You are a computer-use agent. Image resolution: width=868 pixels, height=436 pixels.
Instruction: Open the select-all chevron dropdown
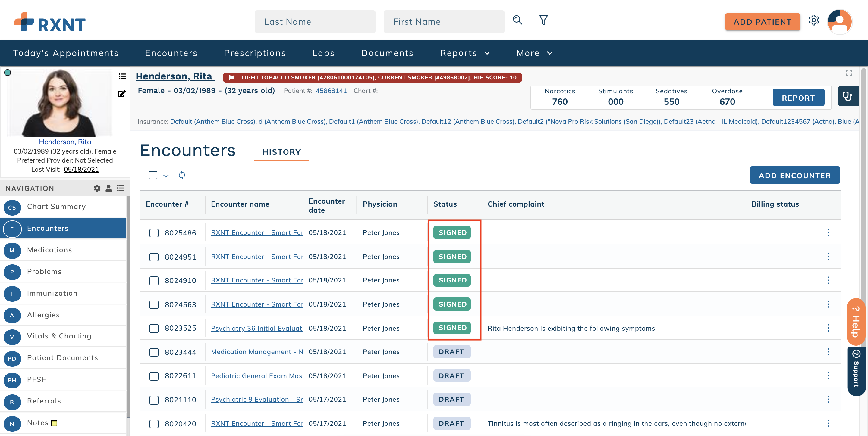pos(166,176)
